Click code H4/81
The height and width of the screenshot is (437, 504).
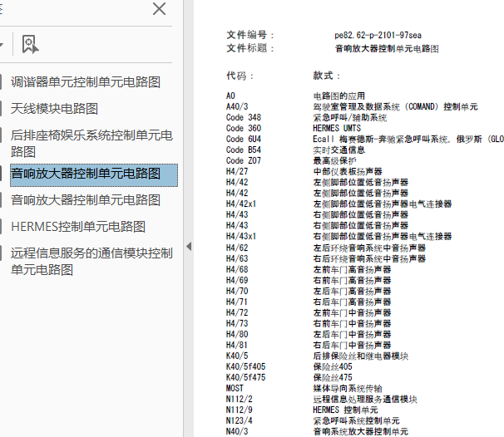click(237, 345)
